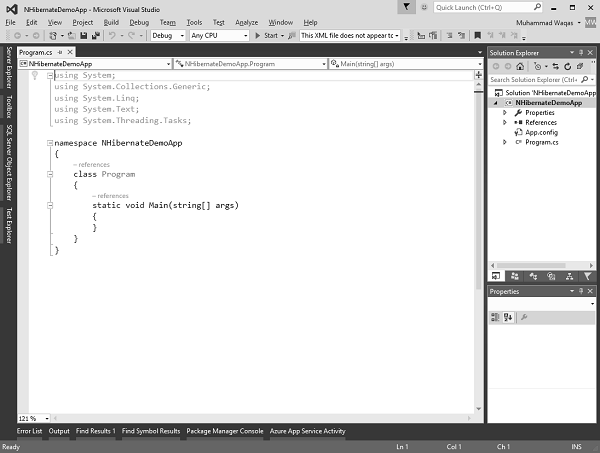Expand the References node

coord(505,122)
